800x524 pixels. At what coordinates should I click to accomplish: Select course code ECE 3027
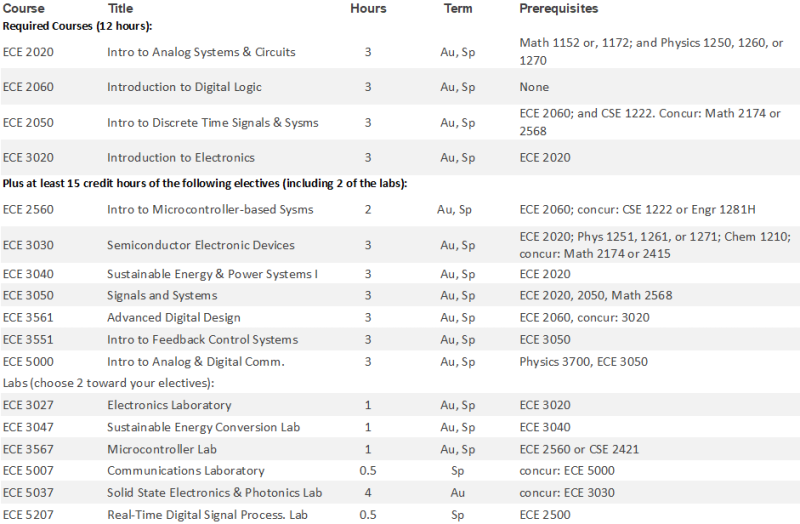28,405
